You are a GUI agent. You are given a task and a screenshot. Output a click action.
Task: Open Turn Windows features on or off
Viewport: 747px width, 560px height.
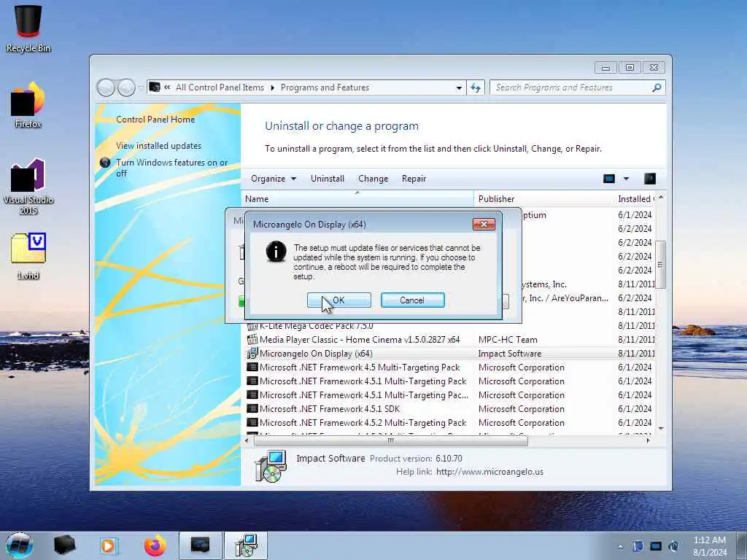(x=171, y=168)
